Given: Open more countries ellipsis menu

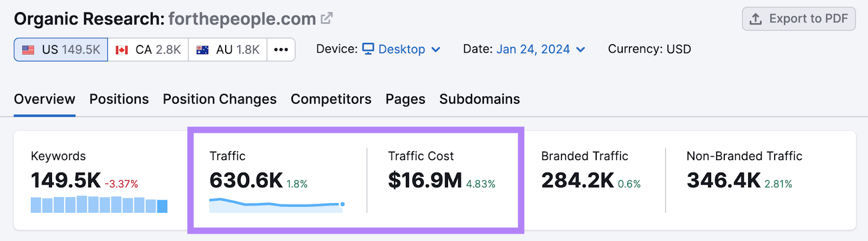Looking at the screenshot, I should click(281, 50).
